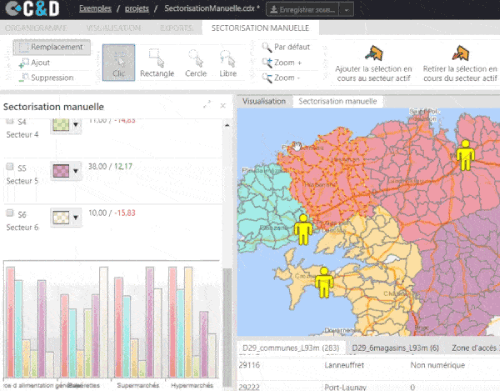500x391 pixels.
Task: Activate the Libre selection tool
Action: (228, 63)
